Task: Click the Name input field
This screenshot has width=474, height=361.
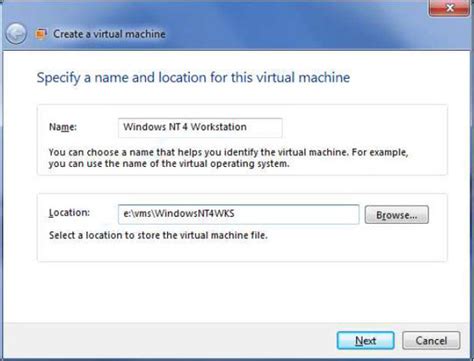Action: click(200, 128)
